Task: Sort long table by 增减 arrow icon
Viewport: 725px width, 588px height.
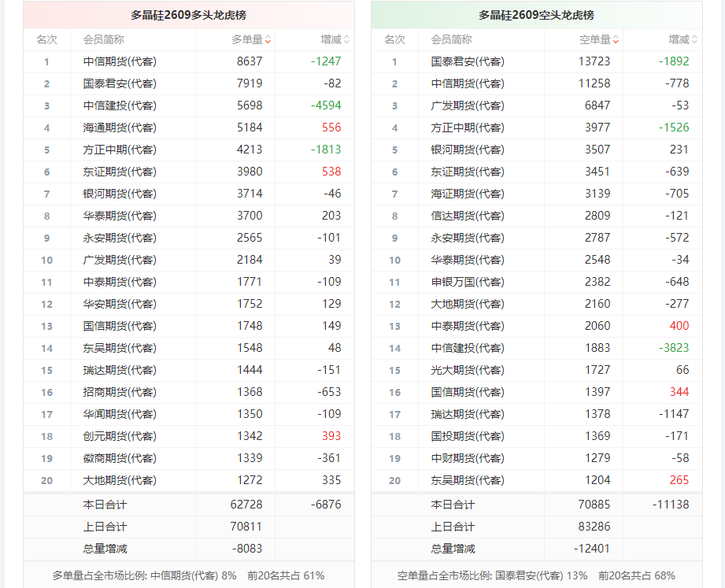Action: coord(347,40)
